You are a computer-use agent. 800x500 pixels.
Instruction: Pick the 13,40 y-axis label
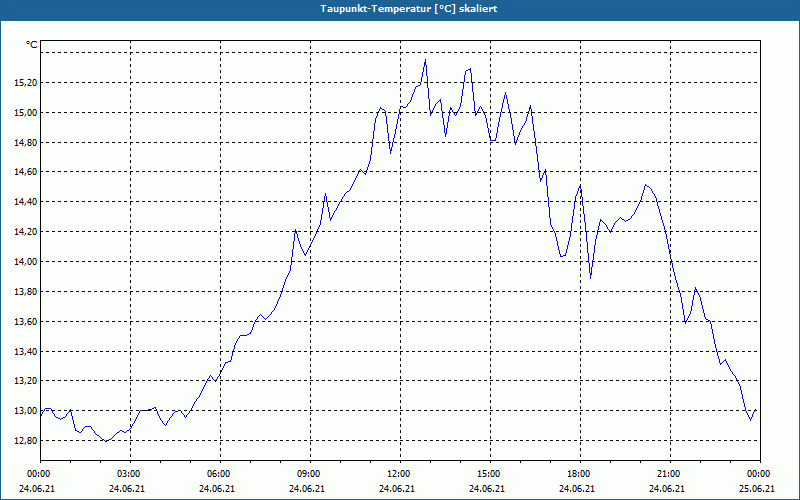pyautogui.click(x=26, y=352)
